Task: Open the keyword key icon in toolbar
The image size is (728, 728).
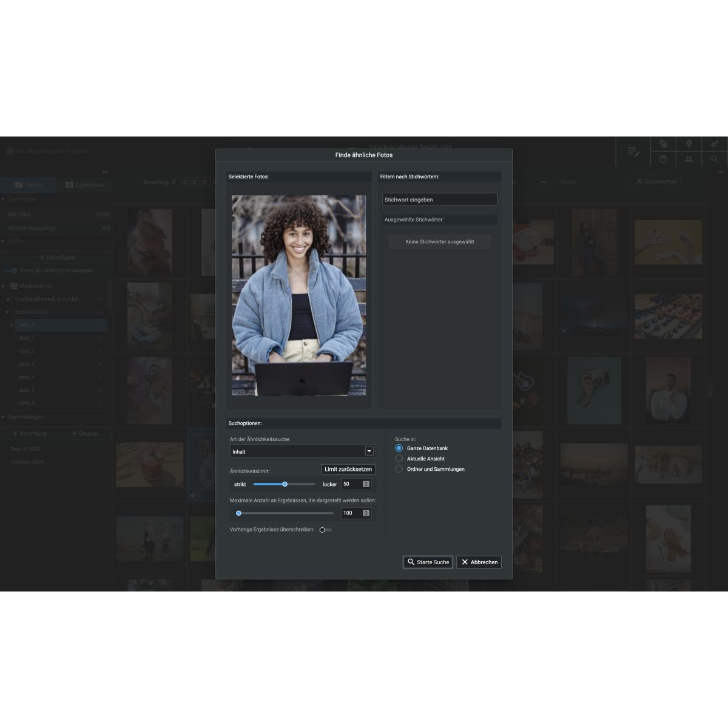Action: (x=715, y=144)
